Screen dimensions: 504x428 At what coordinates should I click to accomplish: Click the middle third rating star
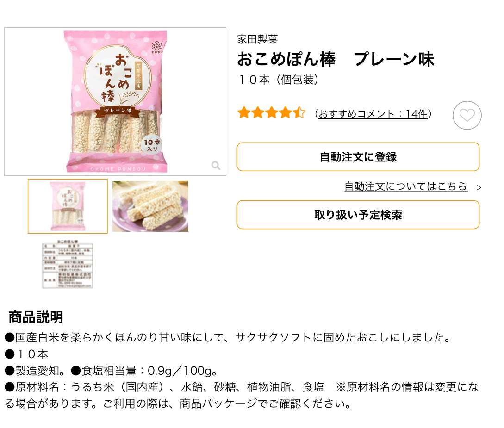(x=272, y=113)
